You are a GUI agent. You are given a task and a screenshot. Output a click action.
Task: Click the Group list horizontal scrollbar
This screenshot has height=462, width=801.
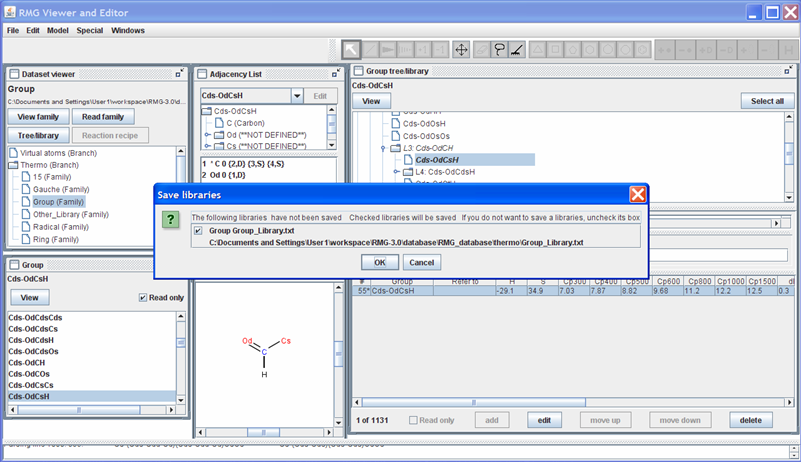[x=92, y=410]
